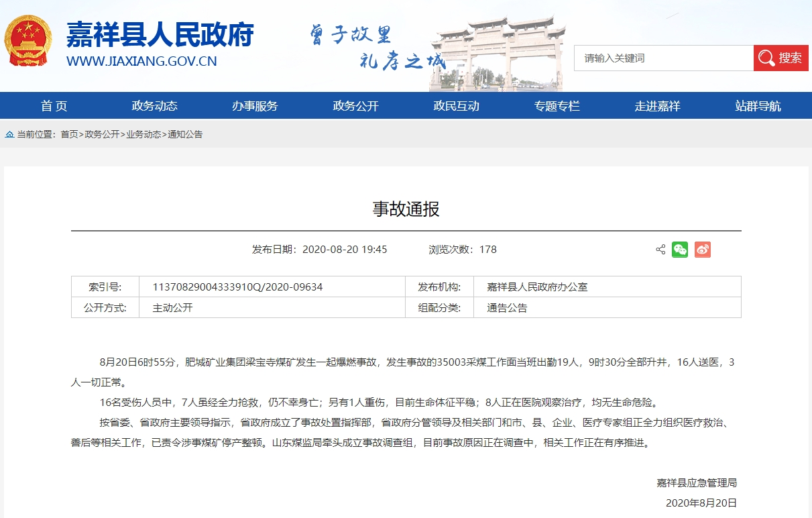
Task: Click 首页 breadcrumb link
Action: (x=69, y=134)
